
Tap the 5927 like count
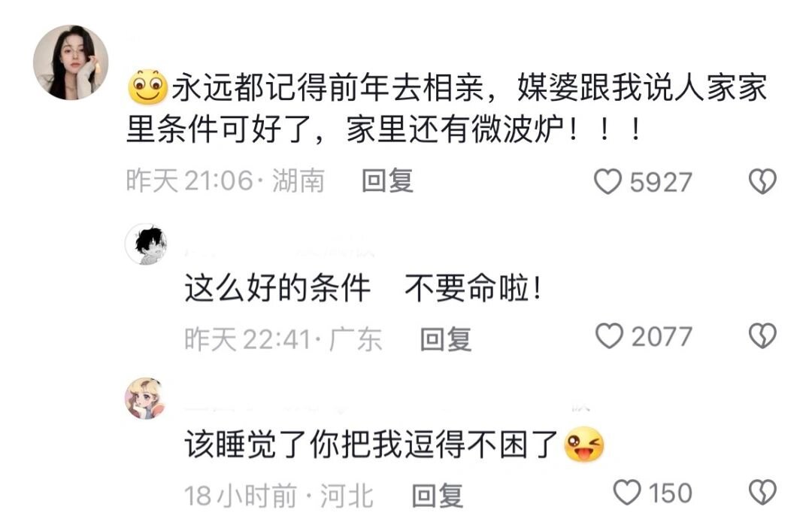(661, 183)
